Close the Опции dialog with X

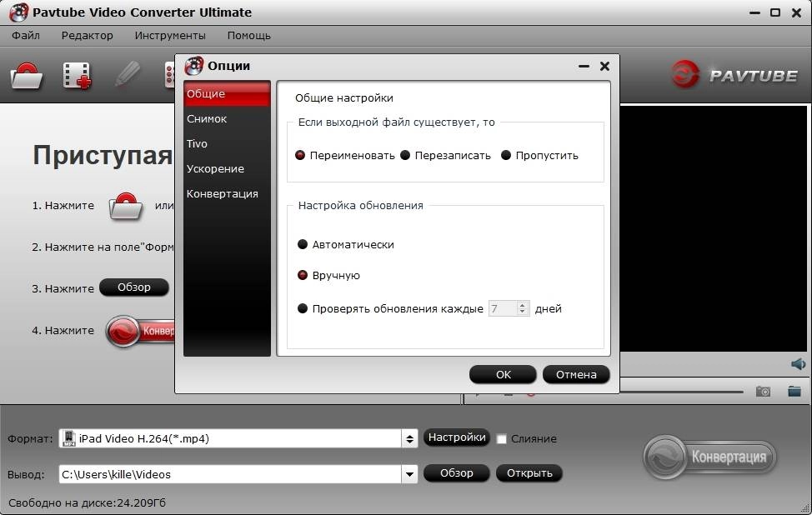pos(604,67)
